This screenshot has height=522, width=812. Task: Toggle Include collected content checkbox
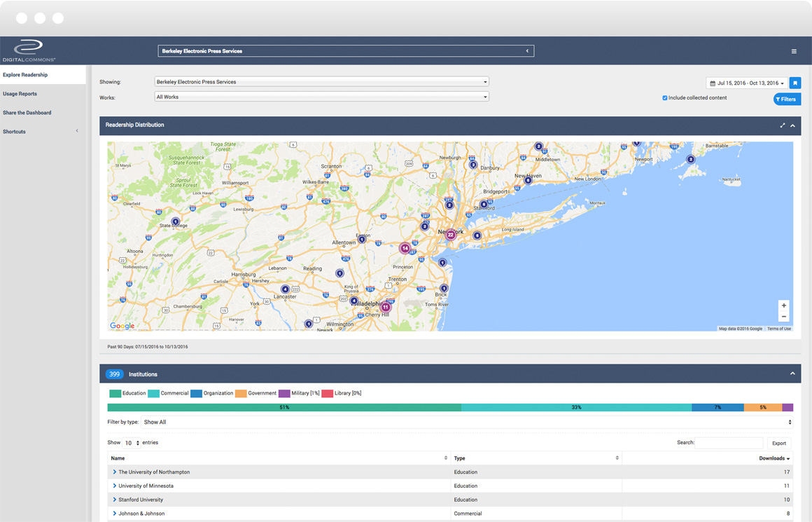tap(665, 98)
